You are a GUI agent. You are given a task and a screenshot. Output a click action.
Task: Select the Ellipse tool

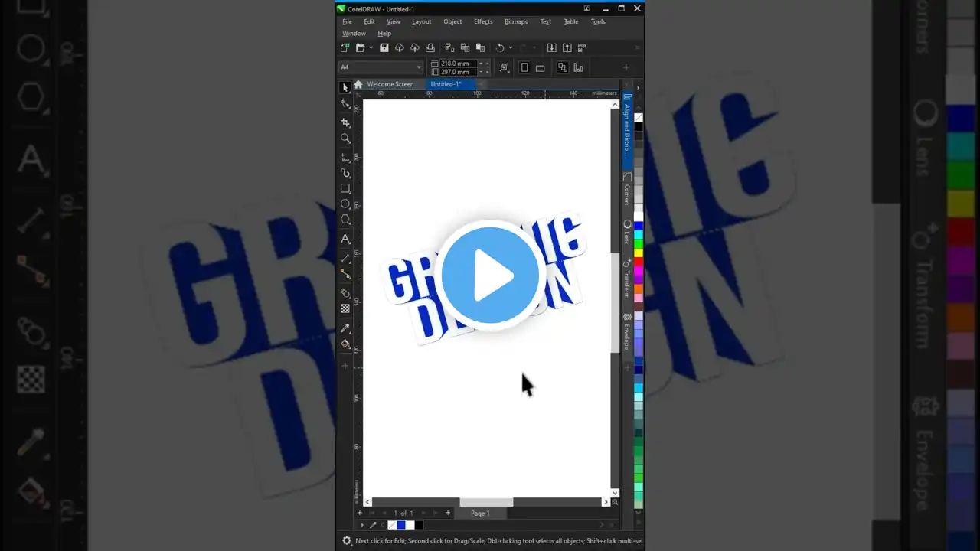(x=345, y=204)
